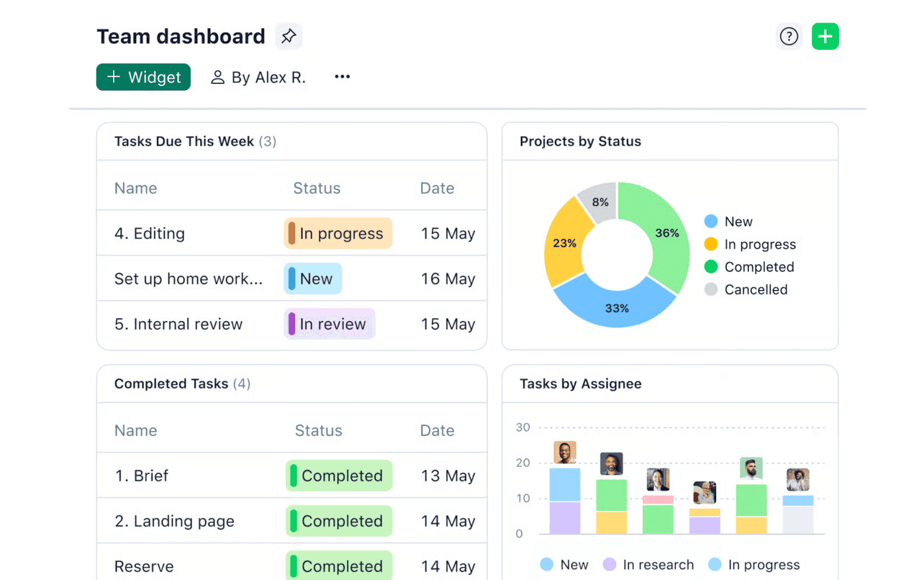The image size is (924, 580).
Task: Open the dashboard ellipsis options menu
Action: click(342, 77)
